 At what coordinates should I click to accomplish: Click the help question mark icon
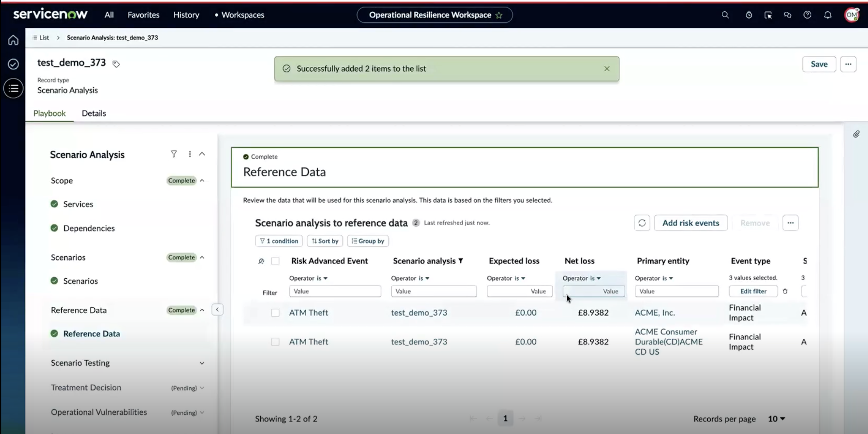(807, 15)
